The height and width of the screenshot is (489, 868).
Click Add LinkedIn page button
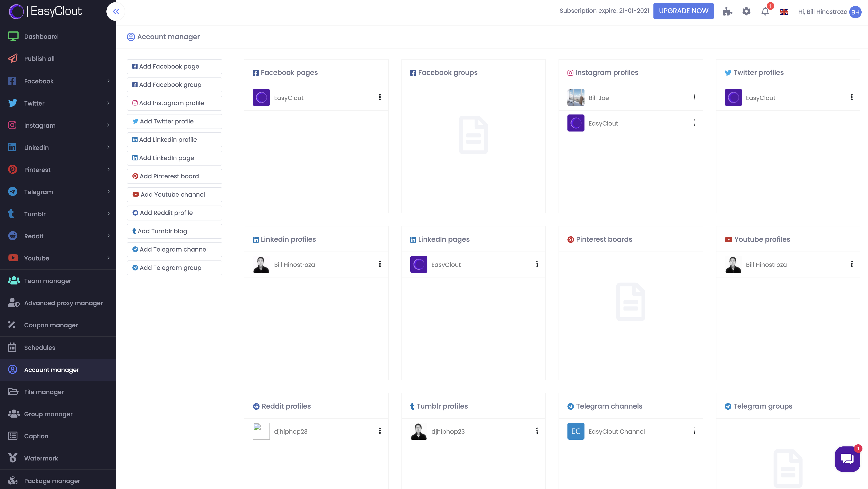174,158
